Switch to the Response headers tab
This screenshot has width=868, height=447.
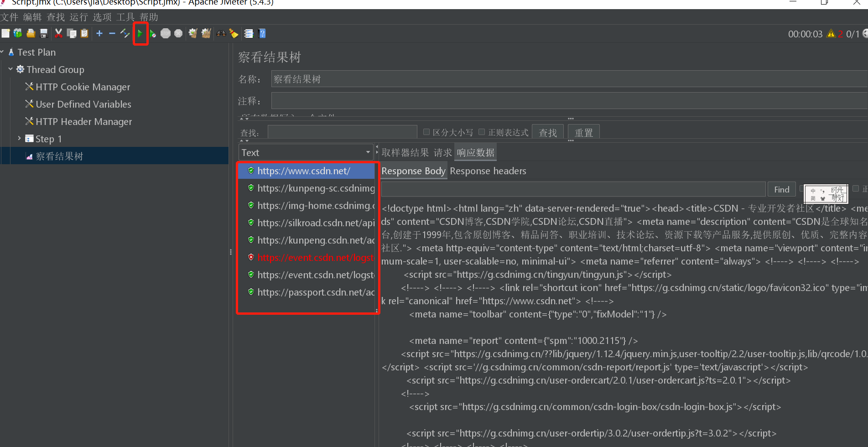488,171
